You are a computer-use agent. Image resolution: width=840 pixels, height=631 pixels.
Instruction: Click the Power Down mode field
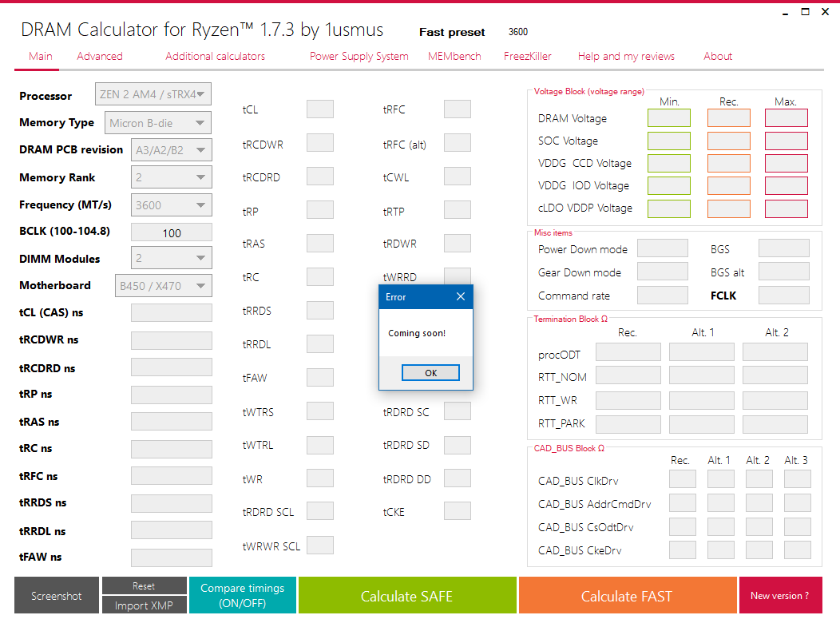click(x=662, y=248)
